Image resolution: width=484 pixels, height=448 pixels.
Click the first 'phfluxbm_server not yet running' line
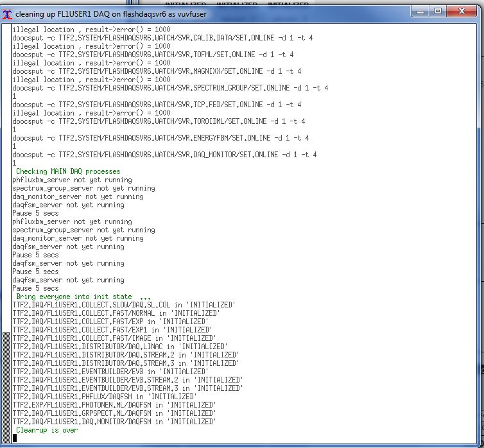coord(72,180)
